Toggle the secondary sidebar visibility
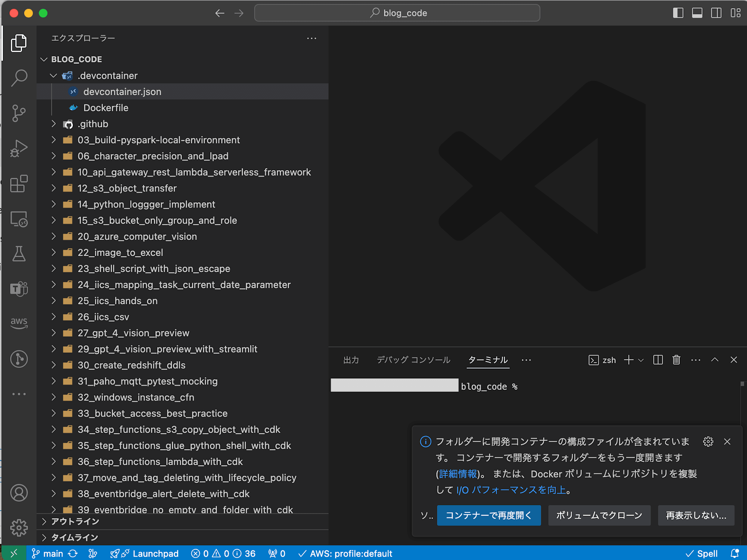 [x=716, y=13]
